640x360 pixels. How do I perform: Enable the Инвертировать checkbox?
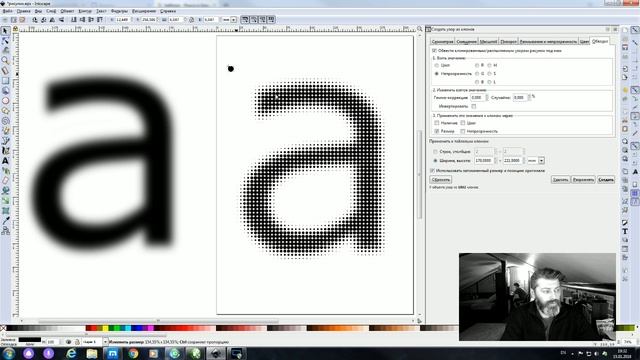point(473,106)
